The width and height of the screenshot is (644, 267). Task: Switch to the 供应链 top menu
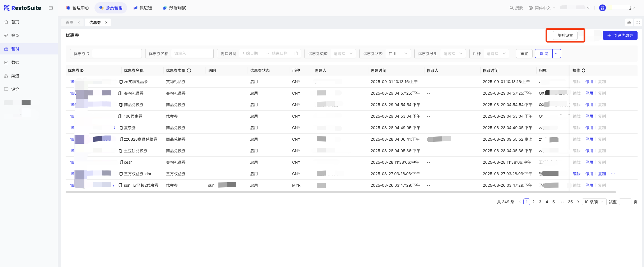tap(143, 8)
